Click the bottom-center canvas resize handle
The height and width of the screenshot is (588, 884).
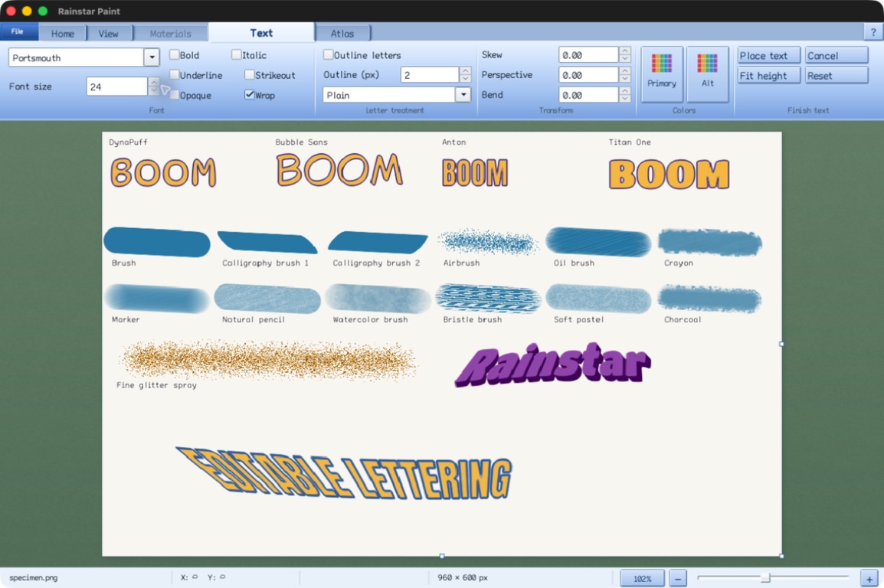pos(442,556)
